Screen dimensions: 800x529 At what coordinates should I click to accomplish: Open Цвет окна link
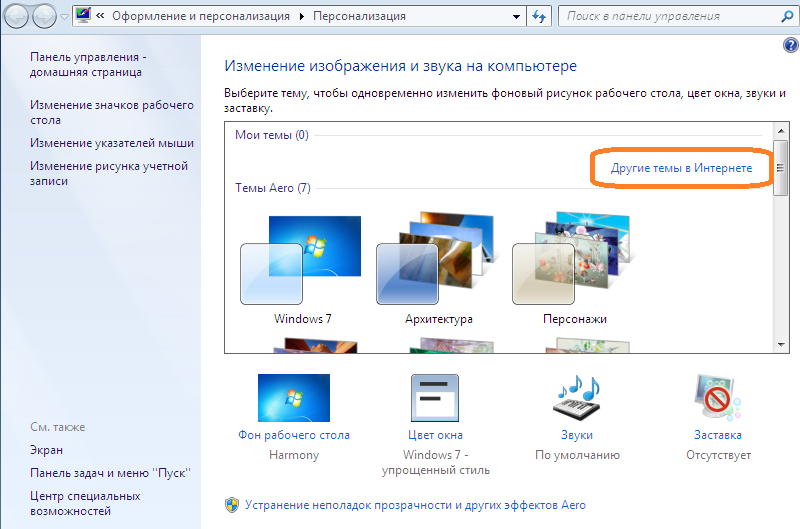[435, 435]
